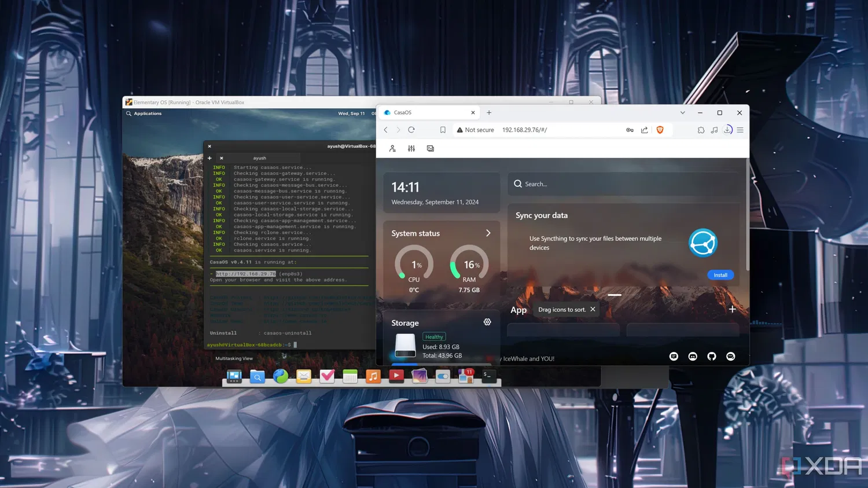Open CasaOS settings sliders icon
The height and width of the screenshot is (488, 868).
411,149
